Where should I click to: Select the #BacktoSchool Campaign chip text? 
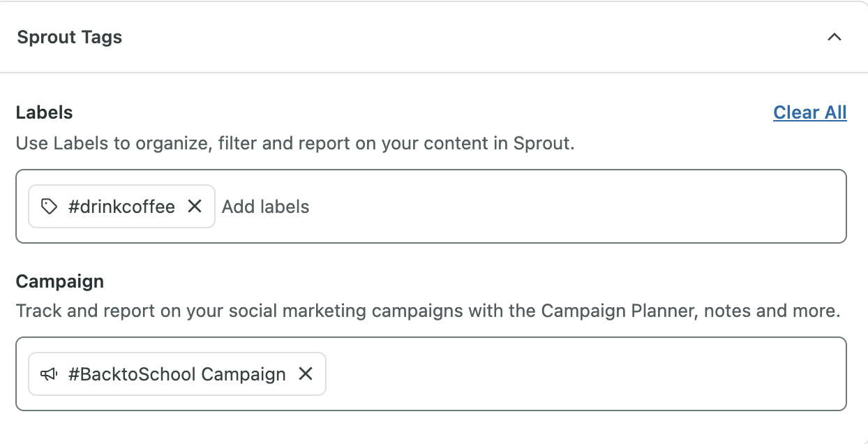177,374
